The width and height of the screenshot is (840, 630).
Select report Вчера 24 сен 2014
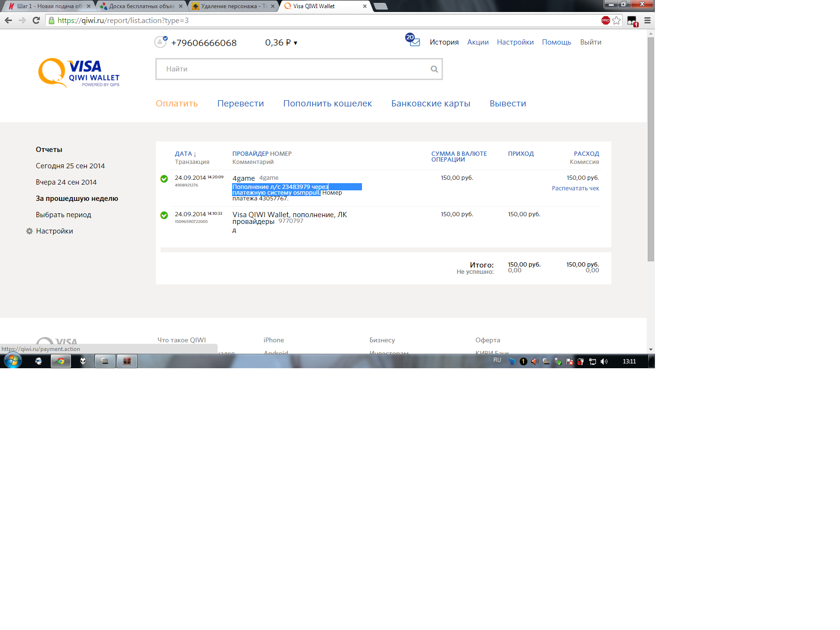(66, 182)
